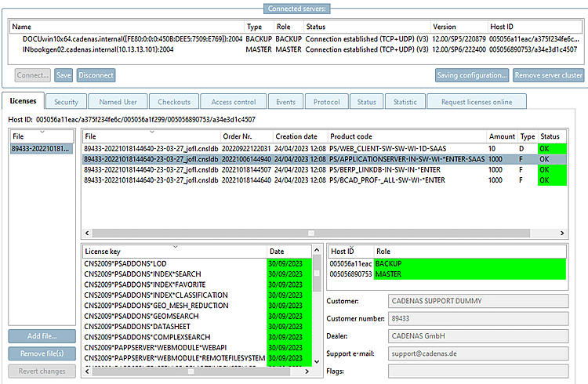Screen dimensions: 588x384
Task: Select key CNS2009*PSADDONS*INDEX*CLASSIFICATION
Action: point(197,295)
